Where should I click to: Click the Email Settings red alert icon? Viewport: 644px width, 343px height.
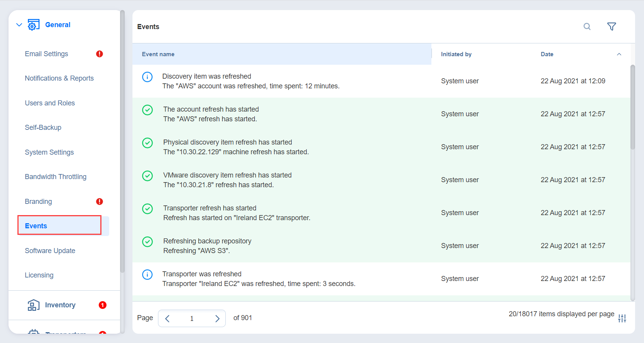100,54
